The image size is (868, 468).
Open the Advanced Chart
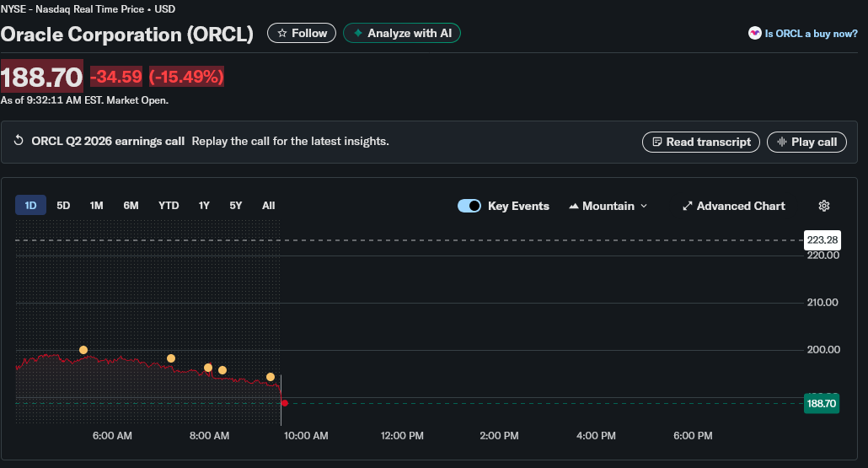click(x=733, y=206)
